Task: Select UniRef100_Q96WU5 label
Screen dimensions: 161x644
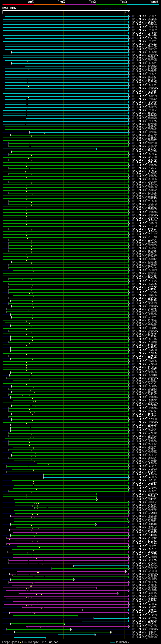Action: click(x=144, y=621)
